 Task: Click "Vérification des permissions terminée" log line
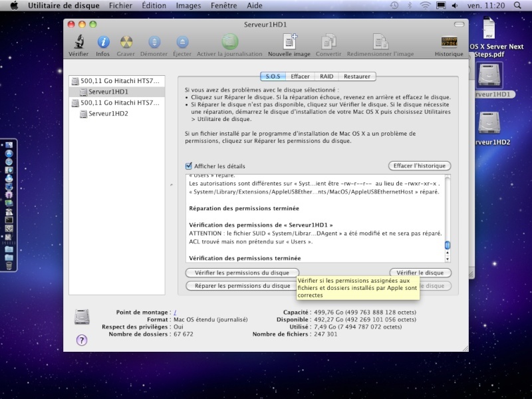pyautogui.click(x=245, y=258)
